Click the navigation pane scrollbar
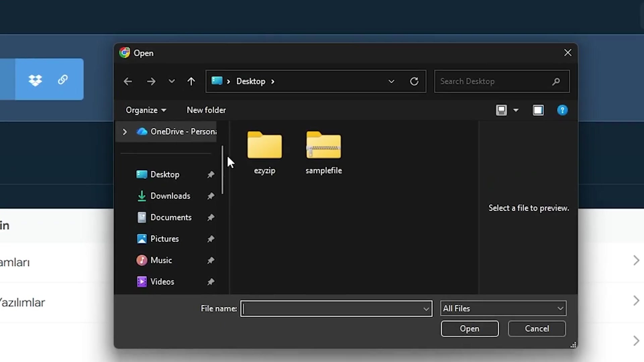 pyautogui.click(x=222, y=170)
